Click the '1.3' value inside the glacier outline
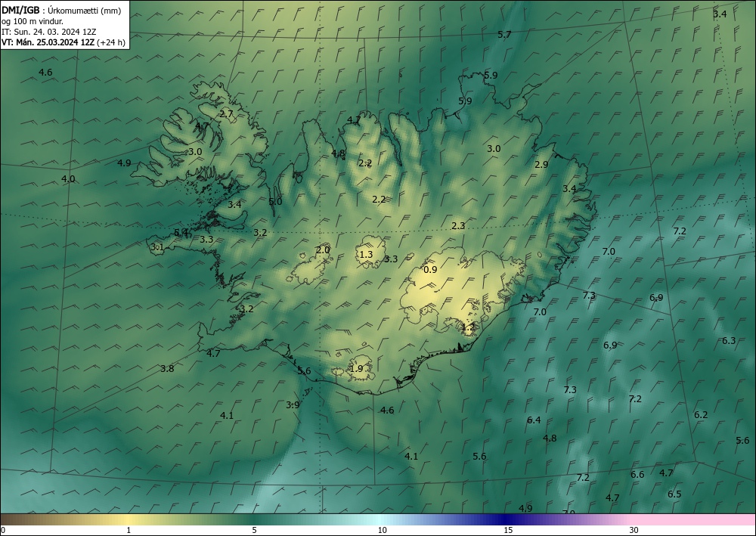Image resolution: width=756 pixels, height=536 pixels. 366,254
